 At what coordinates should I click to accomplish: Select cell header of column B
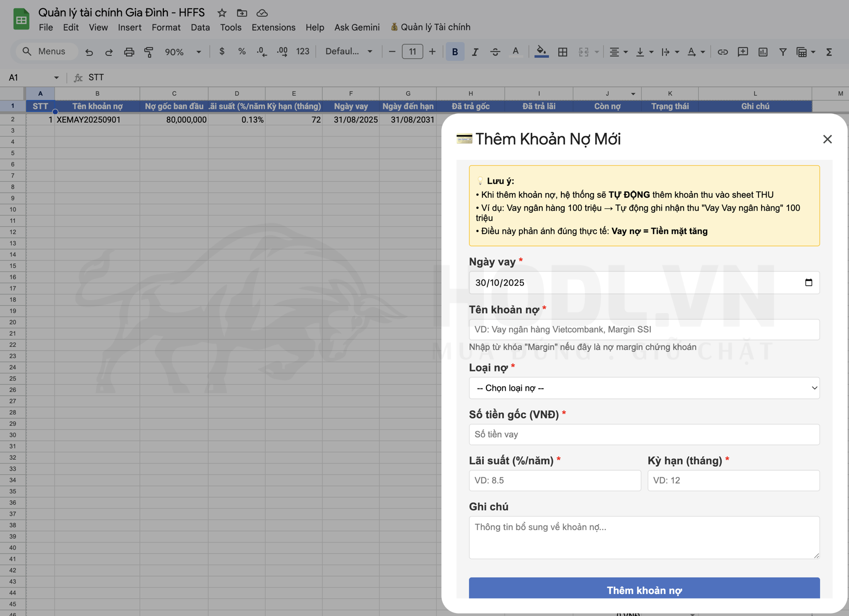(97, 93)
